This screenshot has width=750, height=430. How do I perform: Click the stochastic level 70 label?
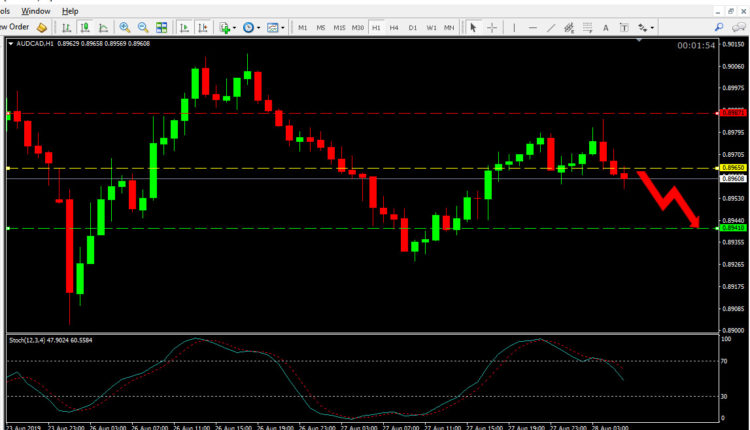tap(724, 361)
